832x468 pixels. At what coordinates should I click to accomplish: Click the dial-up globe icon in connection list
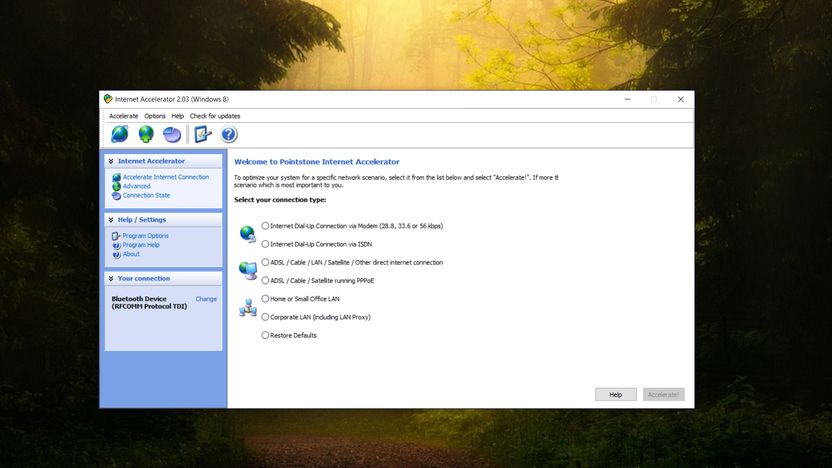[248, 233]
